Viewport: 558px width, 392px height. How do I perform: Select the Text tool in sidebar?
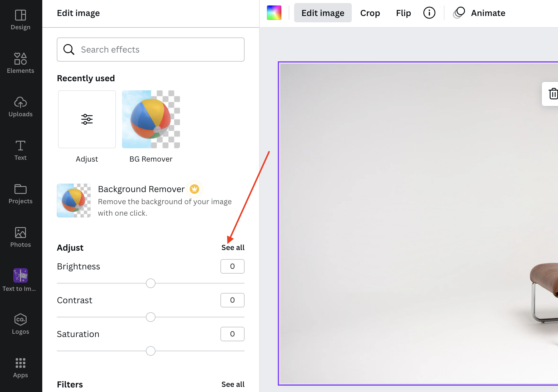coord(21,150)
